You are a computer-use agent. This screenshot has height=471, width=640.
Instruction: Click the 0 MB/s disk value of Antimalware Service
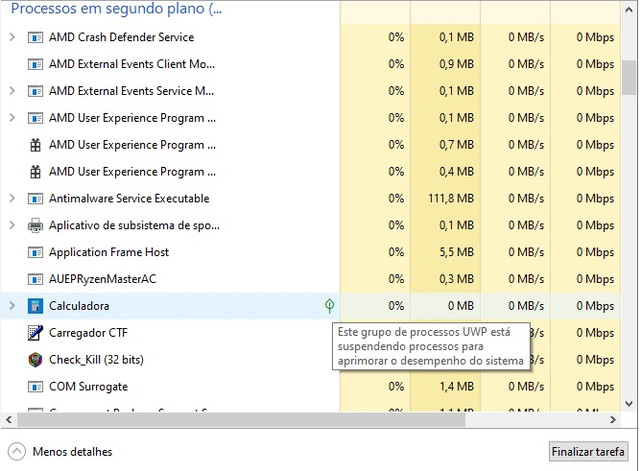click(526, 198)
